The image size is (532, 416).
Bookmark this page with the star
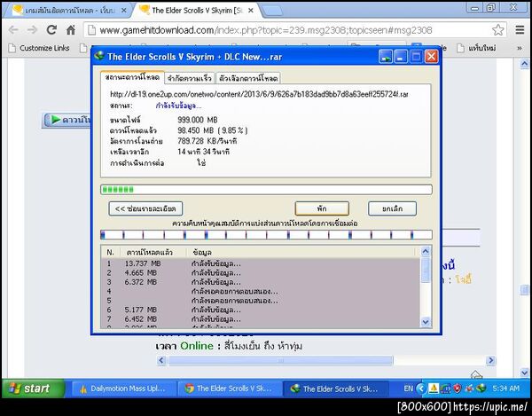pyautogui.click(x=497, y=30)
